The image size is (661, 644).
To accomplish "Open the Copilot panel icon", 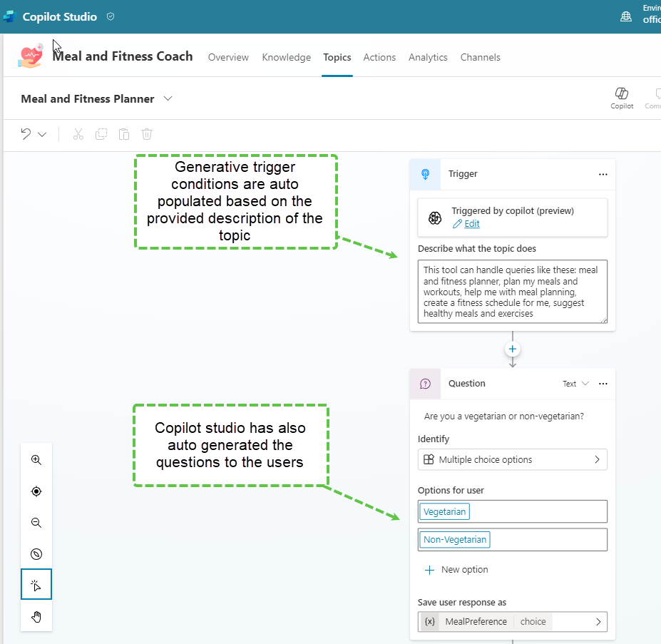I will click(622, 98).
